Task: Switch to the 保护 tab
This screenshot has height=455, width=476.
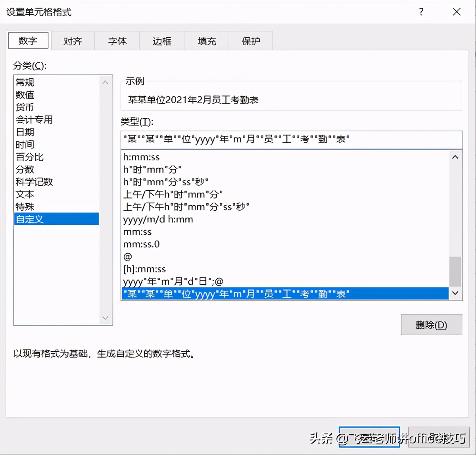Action: tap(251, 40)
